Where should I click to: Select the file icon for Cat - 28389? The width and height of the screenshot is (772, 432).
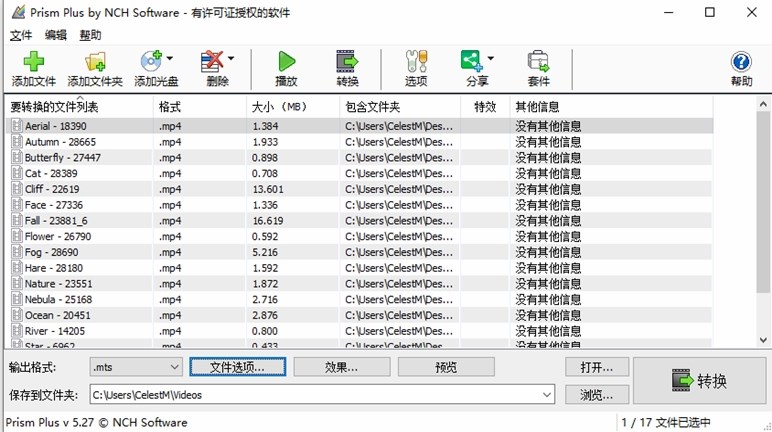pyautogui.click(x=17, y=173)
